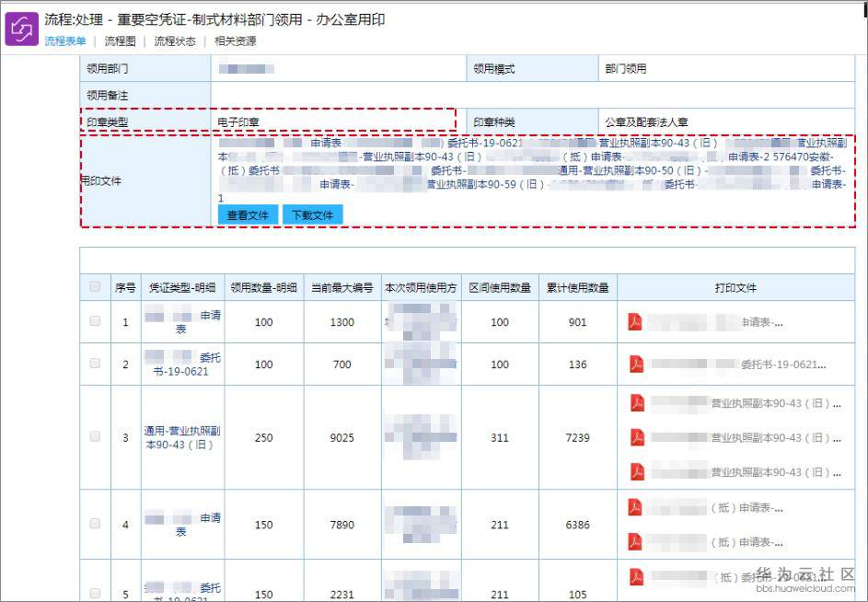The width and height of the screenshot is (868, 602).
Task: Click the 查看文件 button
Action: coord(248,214)
